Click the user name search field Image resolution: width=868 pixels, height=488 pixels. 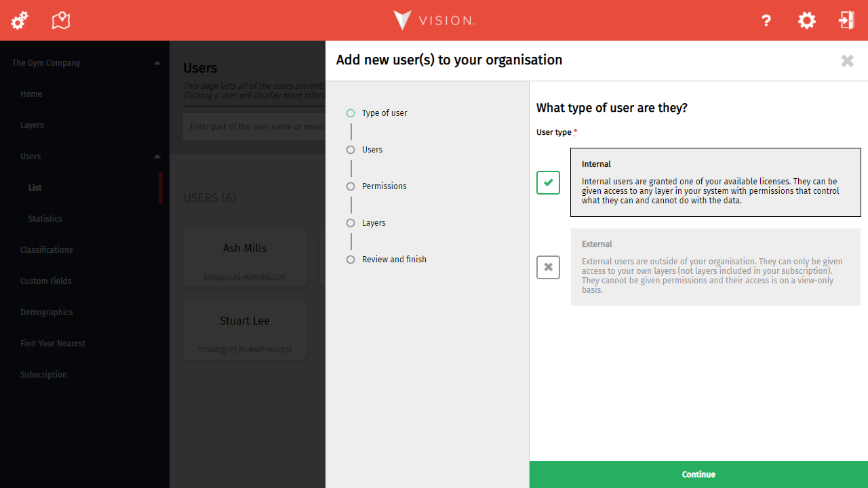(x=254, y=127)
